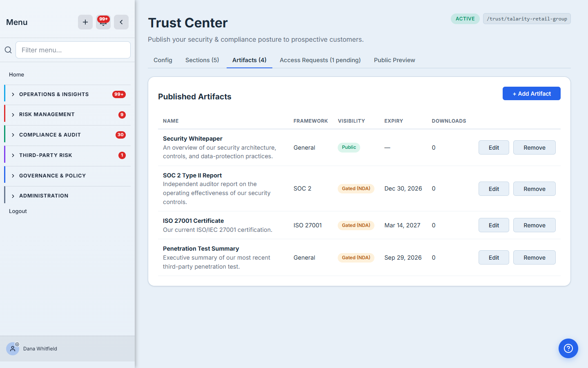Click the SOC 2 Type II Report name
Viewport: 588px width, 368px height.
pyautogui.click(x=192, y=175)
